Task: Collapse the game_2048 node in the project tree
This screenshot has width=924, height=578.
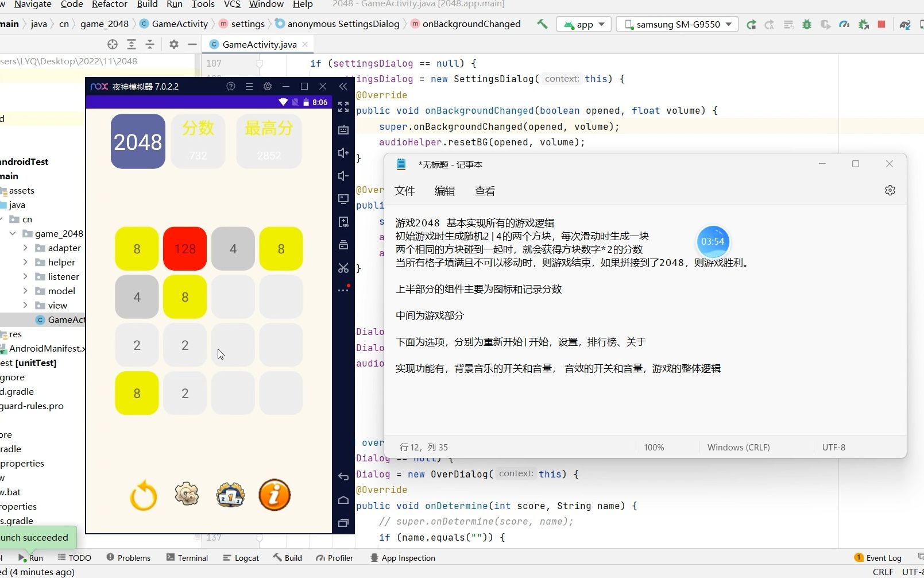Action: point(13,233)
